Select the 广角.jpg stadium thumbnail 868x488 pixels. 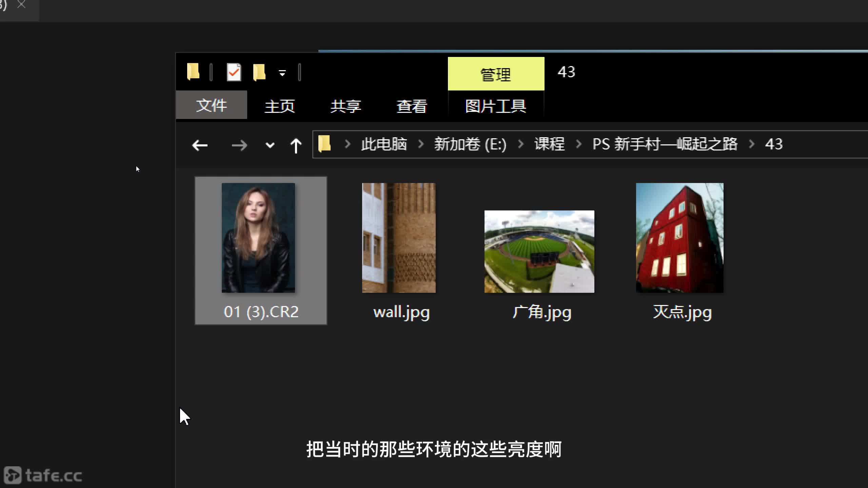tap(539, 251)
